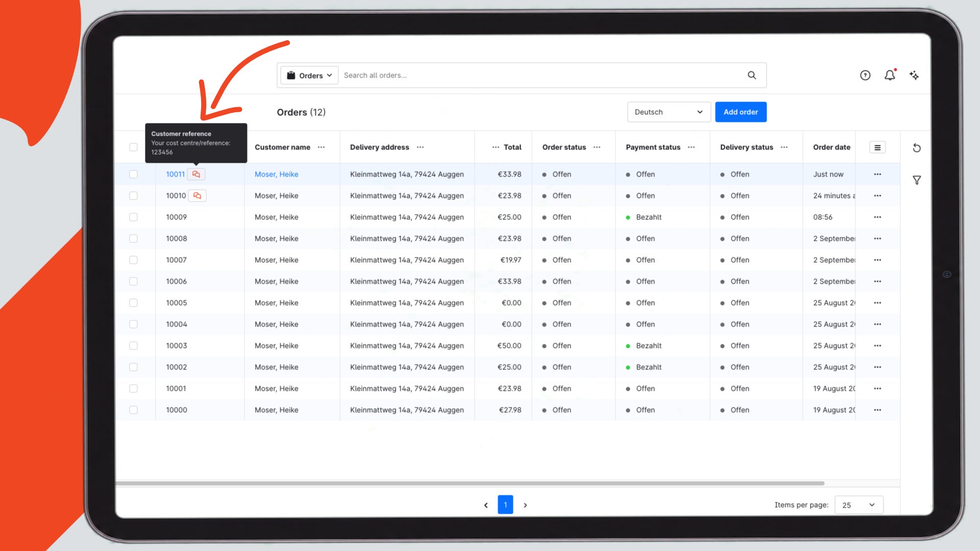Viewport: 980px width, 551px height.
Task: Click the AI sparkle icon
Action: point(914,76)
